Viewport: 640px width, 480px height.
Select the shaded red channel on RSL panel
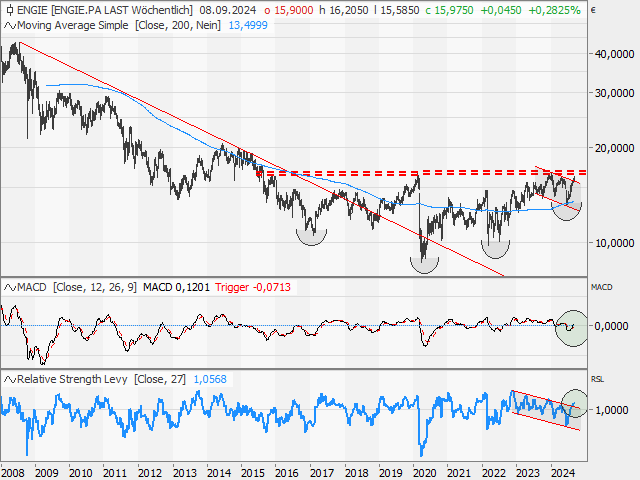[x=546, y=410]
